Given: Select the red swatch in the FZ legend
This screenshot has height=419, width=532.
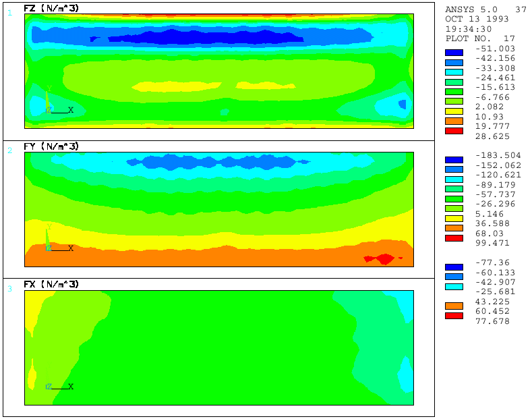Looking at the screenshot, I should point(454,131).
